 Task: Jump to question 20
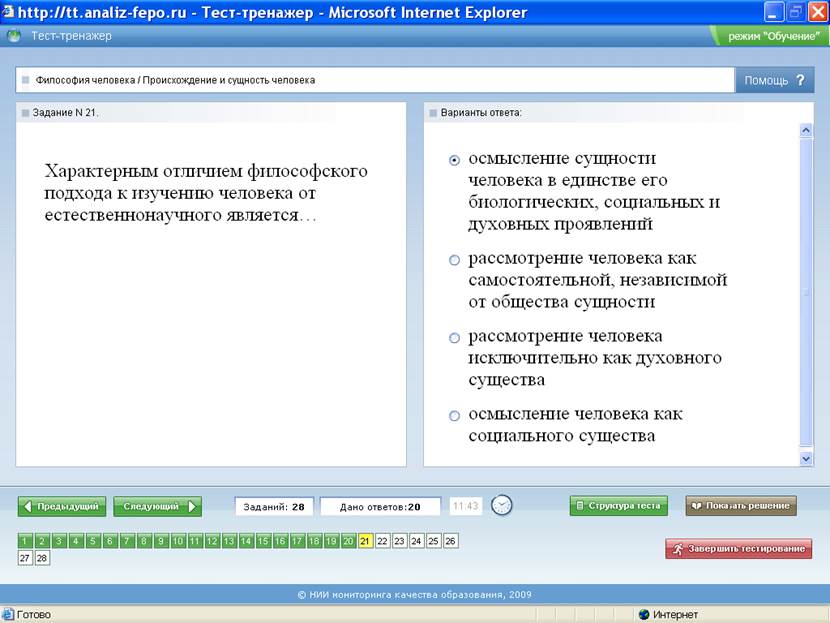pos(348,541)
